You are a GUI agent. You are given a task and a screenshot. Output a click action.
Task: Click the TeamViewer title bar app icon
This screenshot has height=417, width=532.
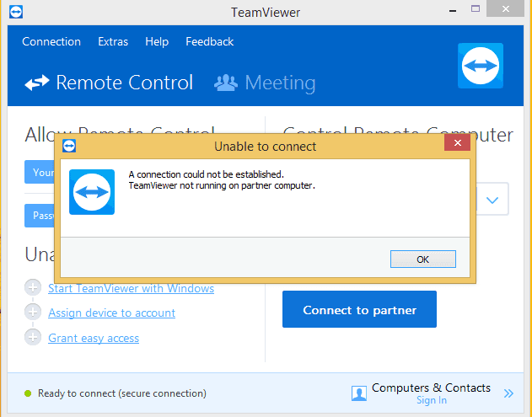(x=16, y=12)
